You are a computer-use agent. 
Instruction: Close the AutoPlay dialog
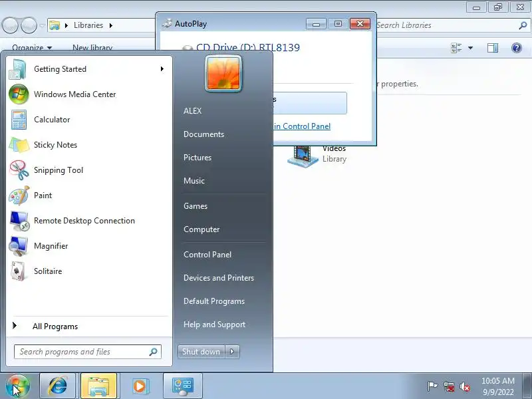[360, 24]
